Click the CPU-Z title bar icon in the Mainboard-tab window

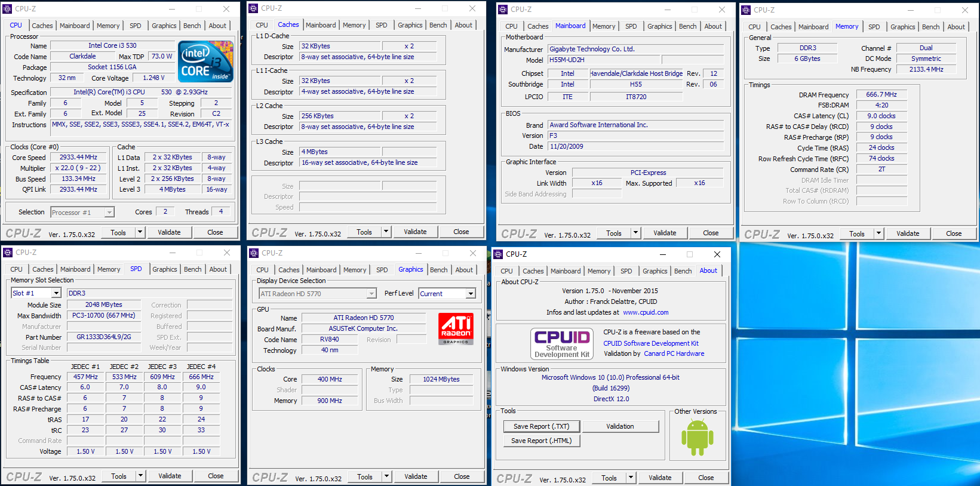pyautogui.click(x=503, y=10)
